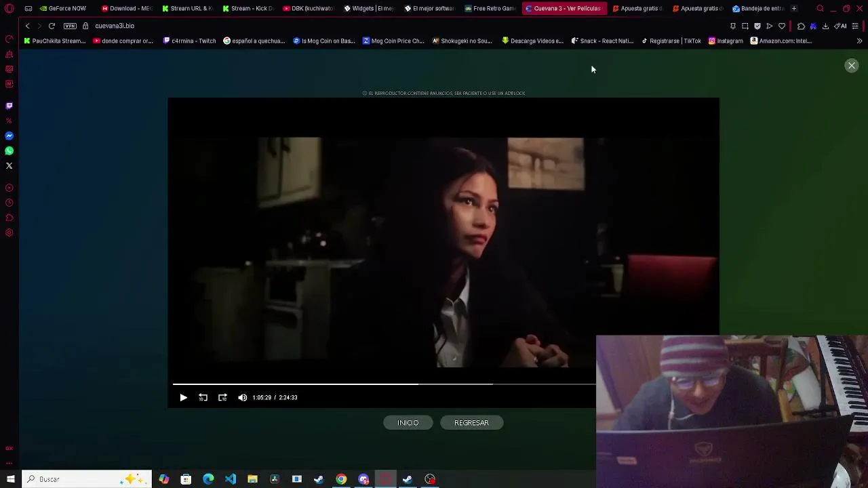Close the video player overlay
This screenshot has width=868, height=488.
click(x=852, y=66)
